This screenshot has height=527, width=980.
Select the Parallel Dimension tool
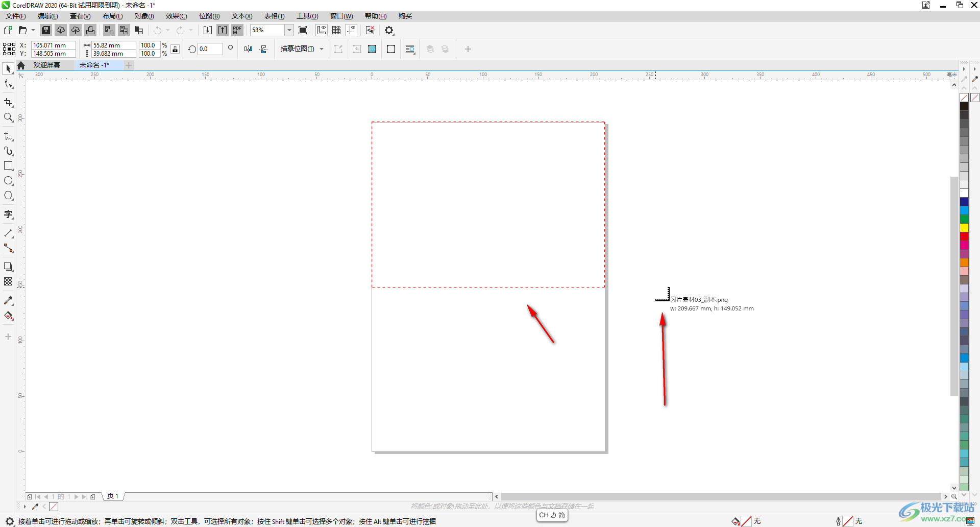point(8,233)
